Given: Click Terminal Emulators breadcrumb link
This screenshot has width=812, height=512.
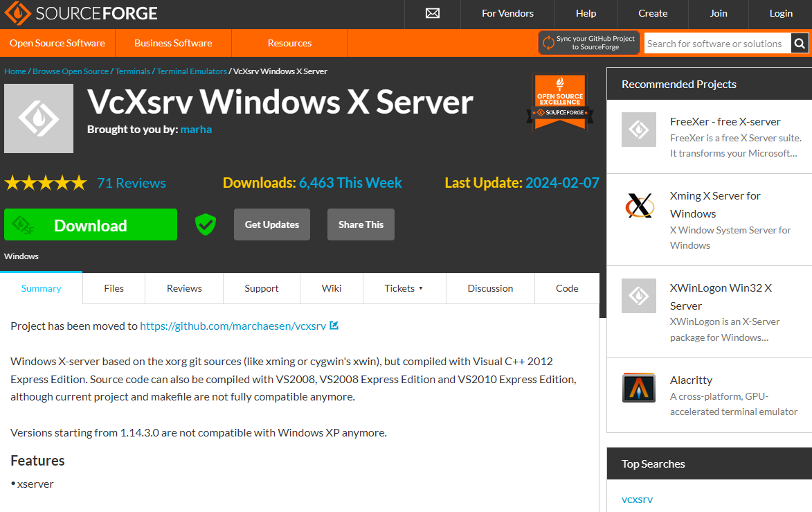Looking at the screenshot, I should pos(192,71).
